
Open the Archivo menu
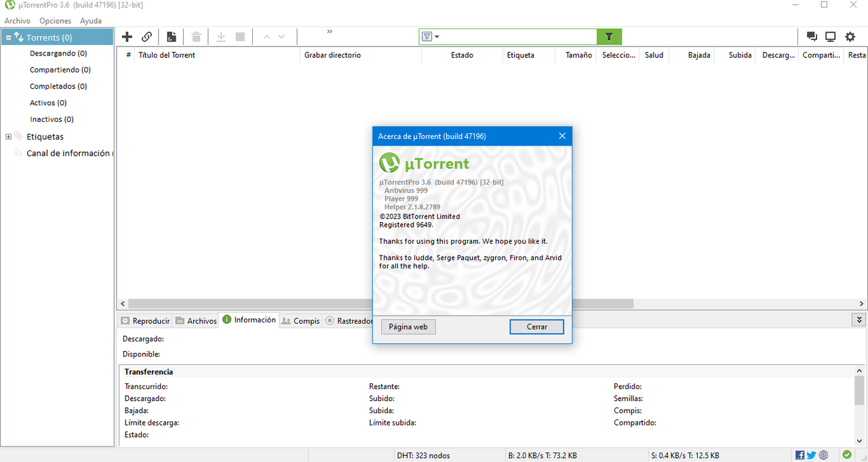[18, 21]
